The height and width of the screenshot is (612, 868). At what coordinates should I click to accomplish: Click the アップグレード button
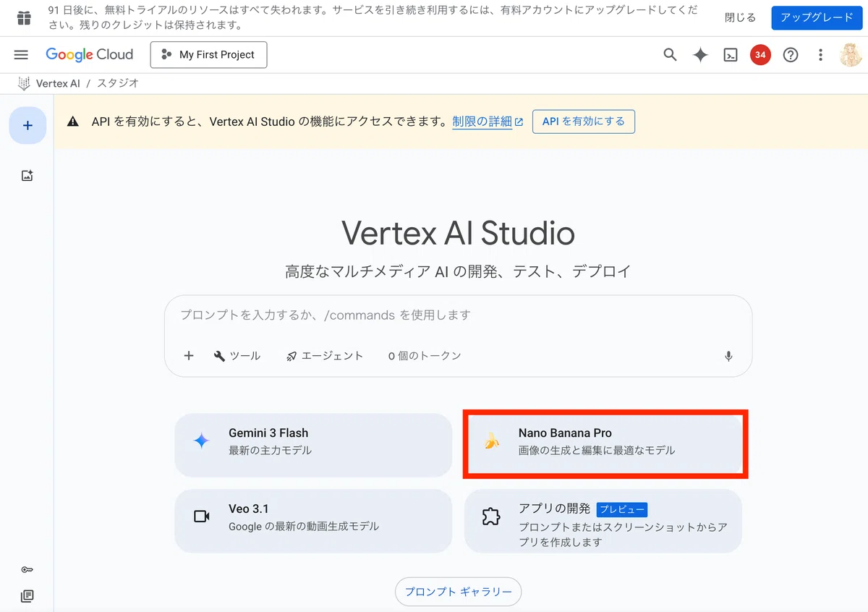click(x=817, y=17)
